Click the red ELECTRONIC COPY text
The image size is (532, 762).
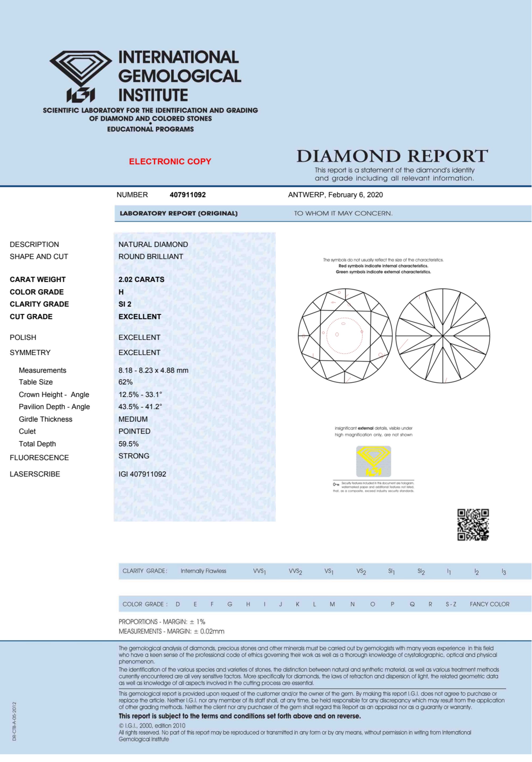(170, 161)
